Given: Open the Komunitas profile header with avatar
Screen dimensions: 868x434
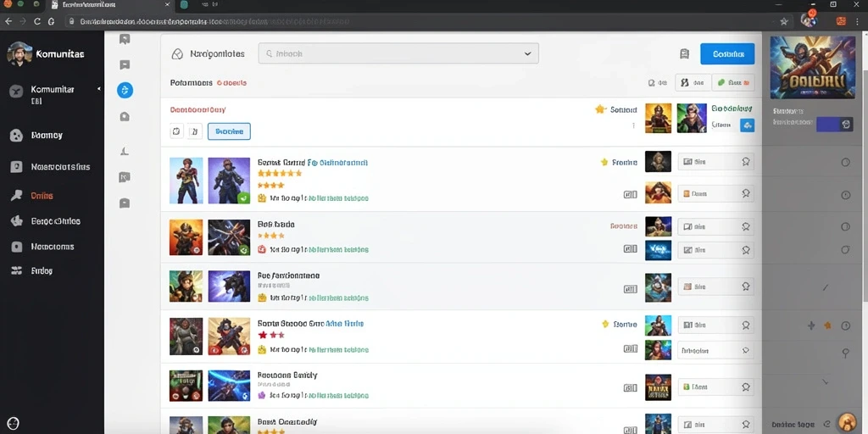Looking at the screenshot, I should pos(46,54).
